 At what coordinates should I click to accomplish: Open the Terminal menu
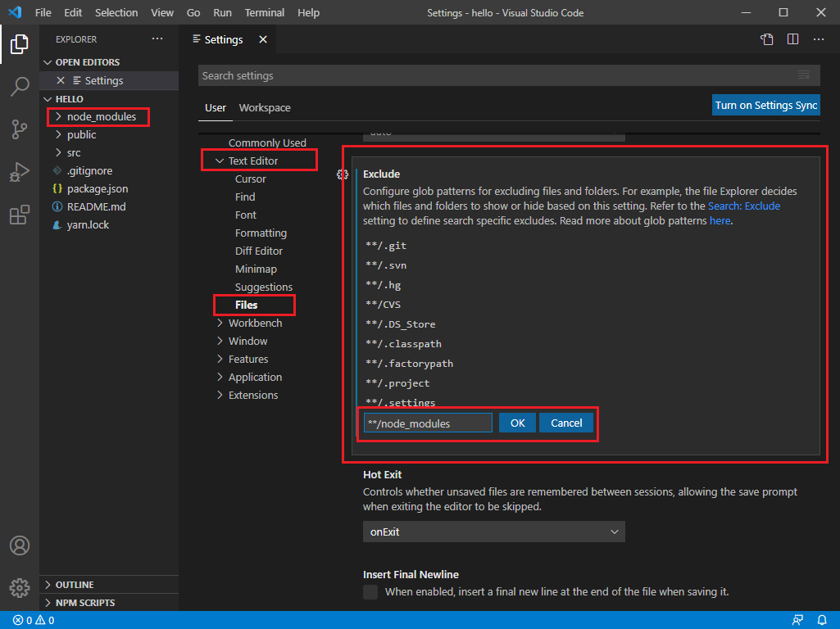click(x=265, y=12)
